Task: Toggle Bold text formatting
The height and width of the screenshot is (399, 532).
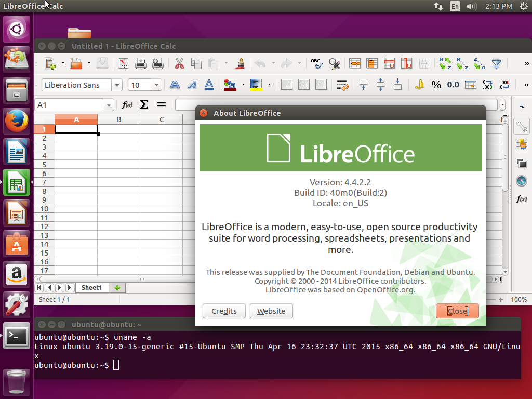Action: (x=175, y=85)
